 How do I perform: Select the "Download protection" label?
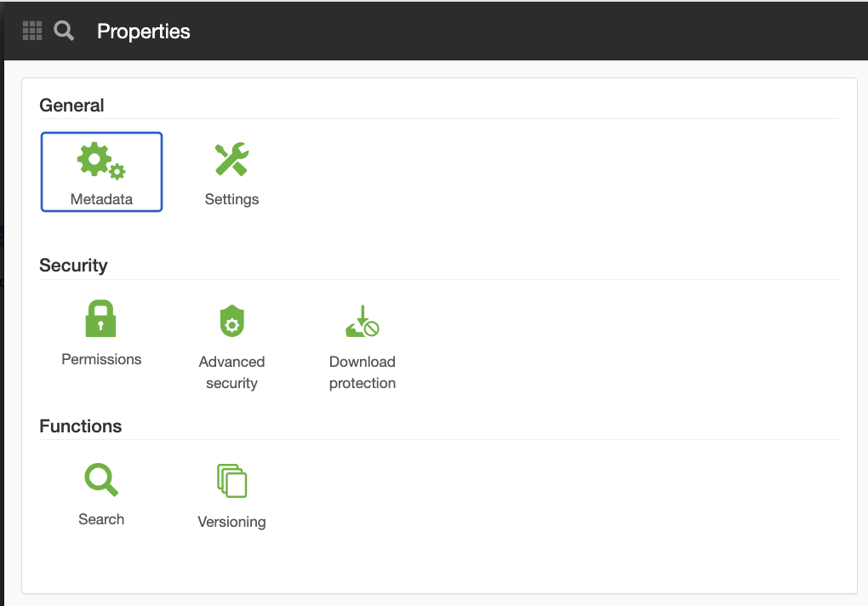[363, 373]
